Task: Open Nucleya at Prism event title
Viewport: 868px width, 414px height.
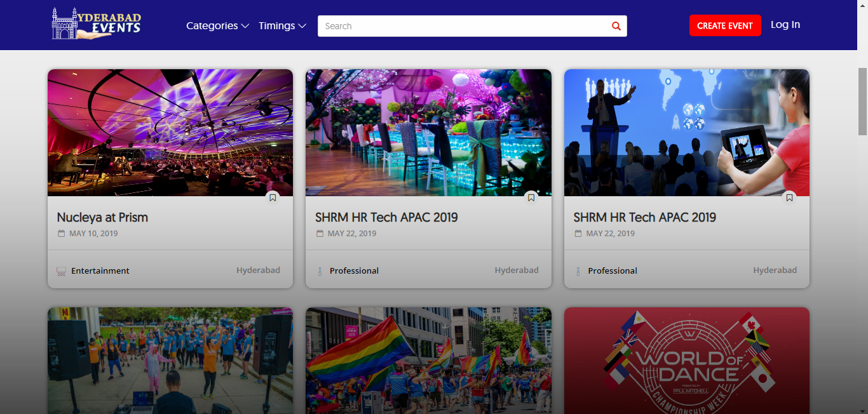Action: (x=102, y=217)
